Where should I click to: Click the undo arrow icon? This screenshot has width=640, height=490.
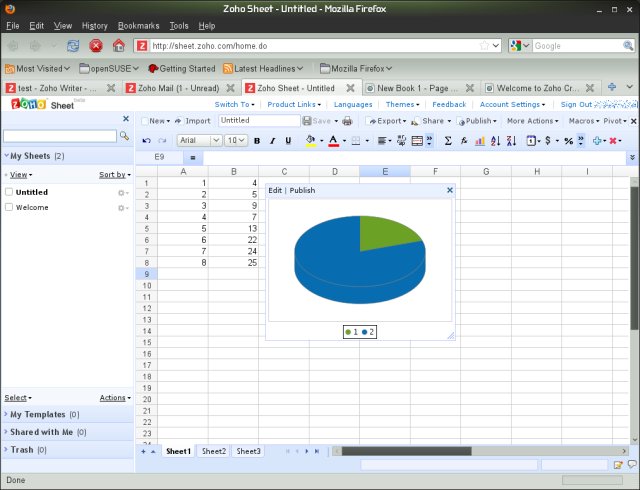(x=147, y=141)
